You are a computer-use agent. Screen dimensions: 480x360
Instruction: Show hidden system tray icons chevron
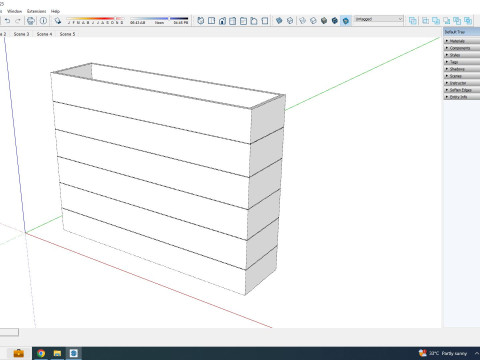477,353
